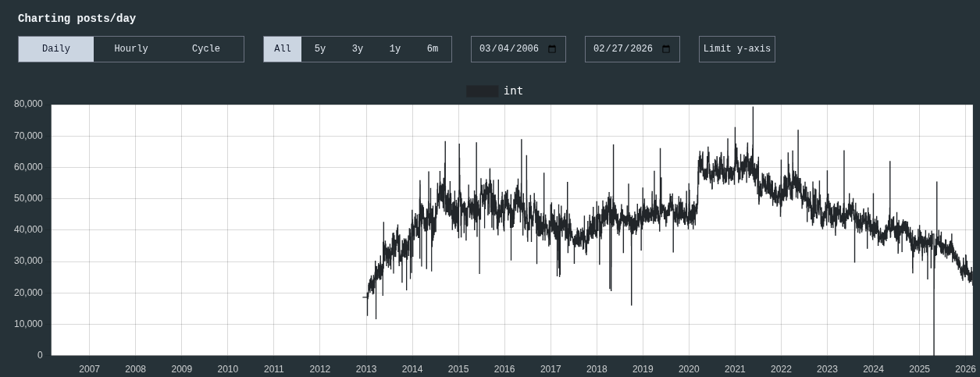The image size is (980, 377).
Task: Click the 40,000 y-axis label
Action: coord(29,229)
